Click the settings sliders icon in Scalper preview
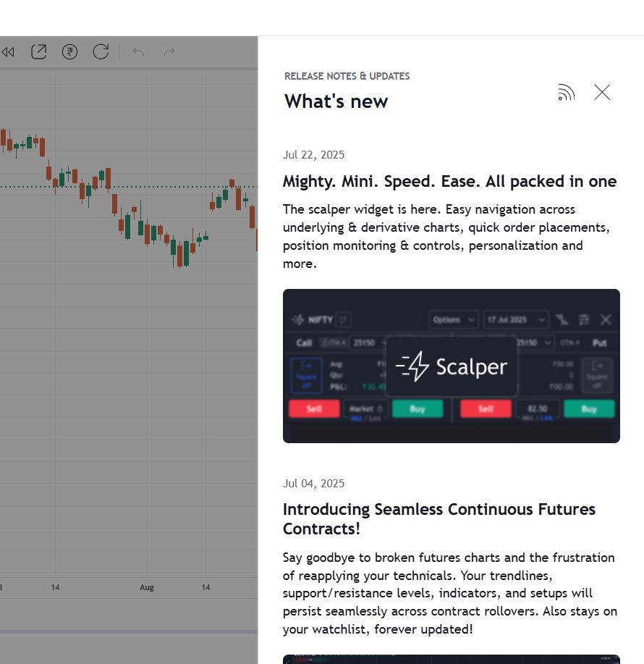 (x=584, y=319)
